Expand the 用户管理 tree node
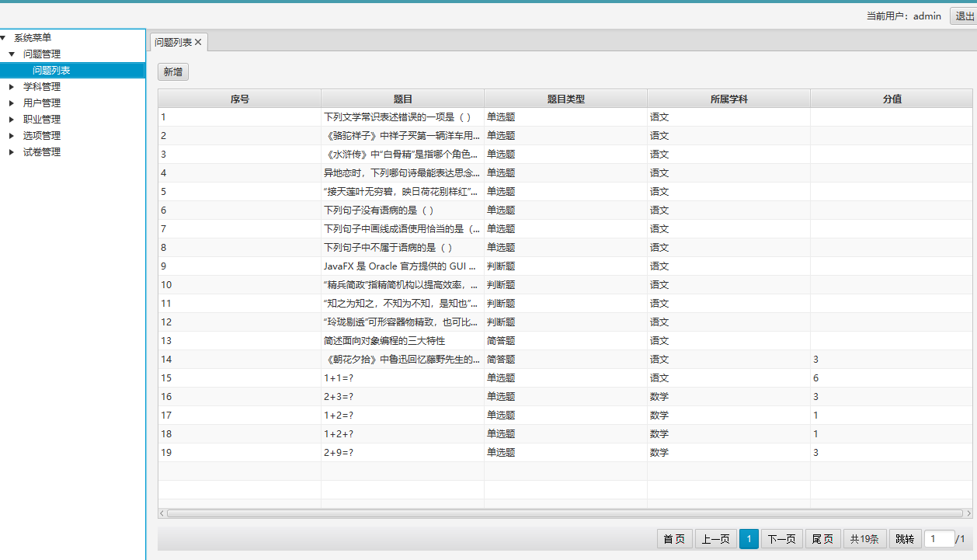Viewport: 977px width, 560px height. click(12, 103)
